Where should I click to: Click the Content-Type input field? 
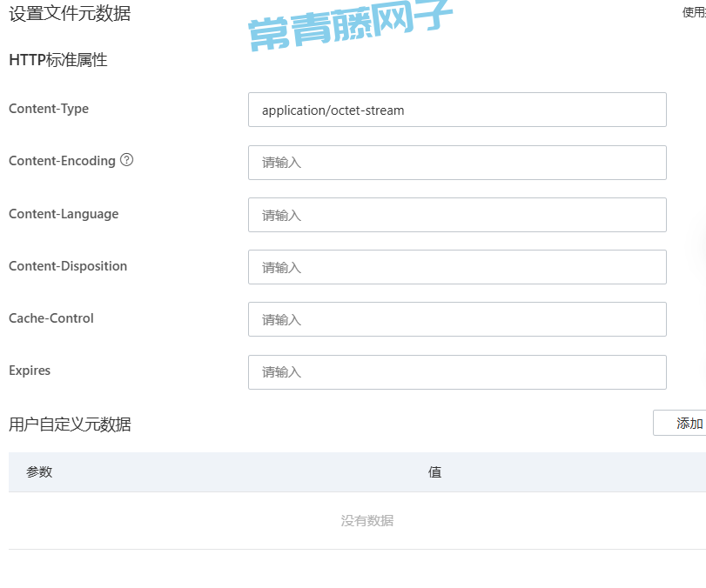pyautogui.click(x=457, y=110)
